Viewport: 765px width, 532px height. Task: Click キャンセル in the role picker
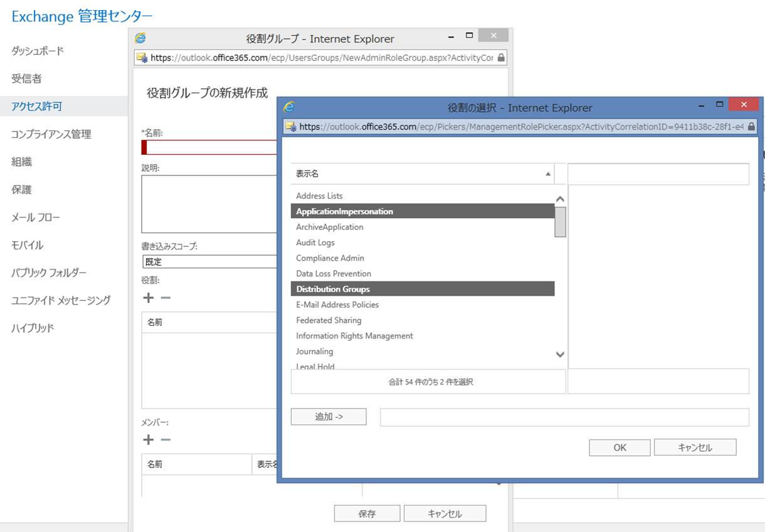[695, 447]
